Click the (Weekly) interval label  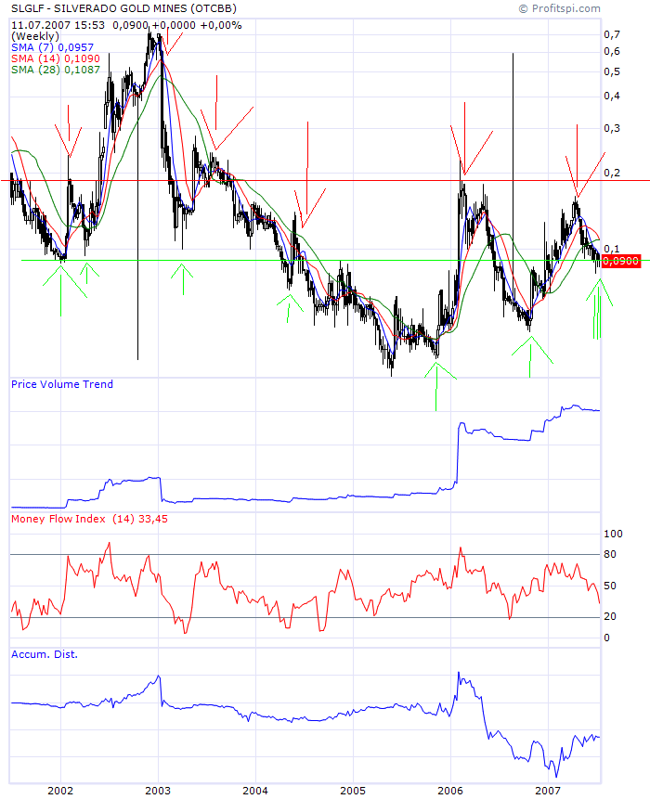click(x=35, y=36)
